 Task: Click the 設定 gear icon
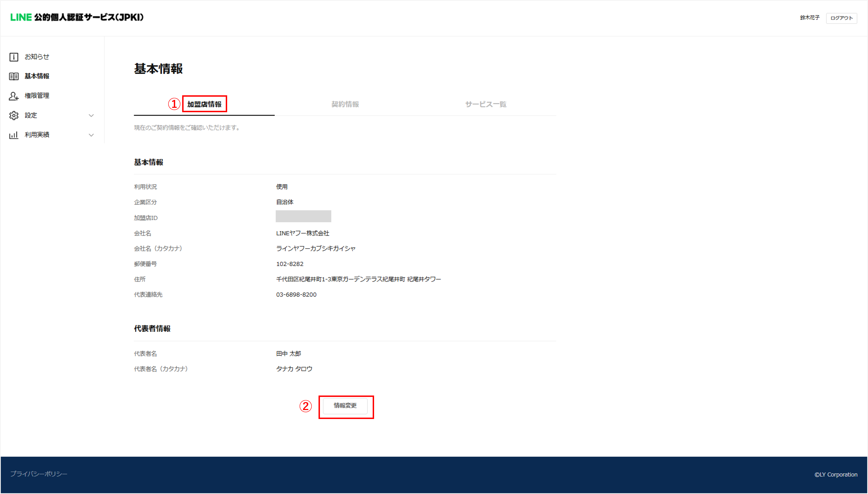click(14, 116)
